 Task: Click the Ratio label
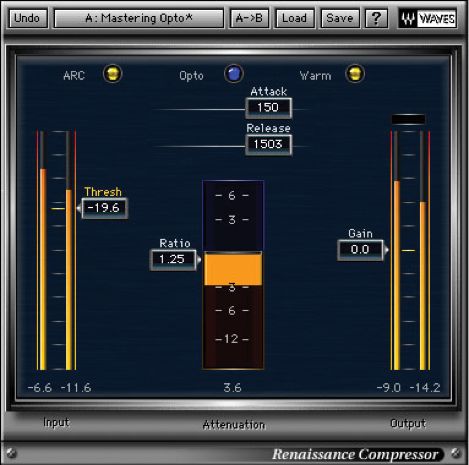tap(175, 243)
